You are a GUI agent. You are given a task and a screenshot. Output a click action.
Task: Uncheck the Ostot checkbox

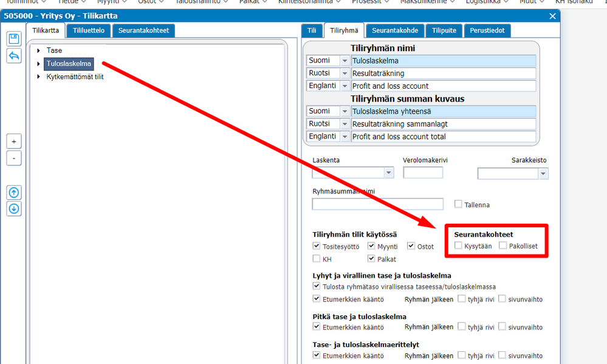[x=411, y=246]
